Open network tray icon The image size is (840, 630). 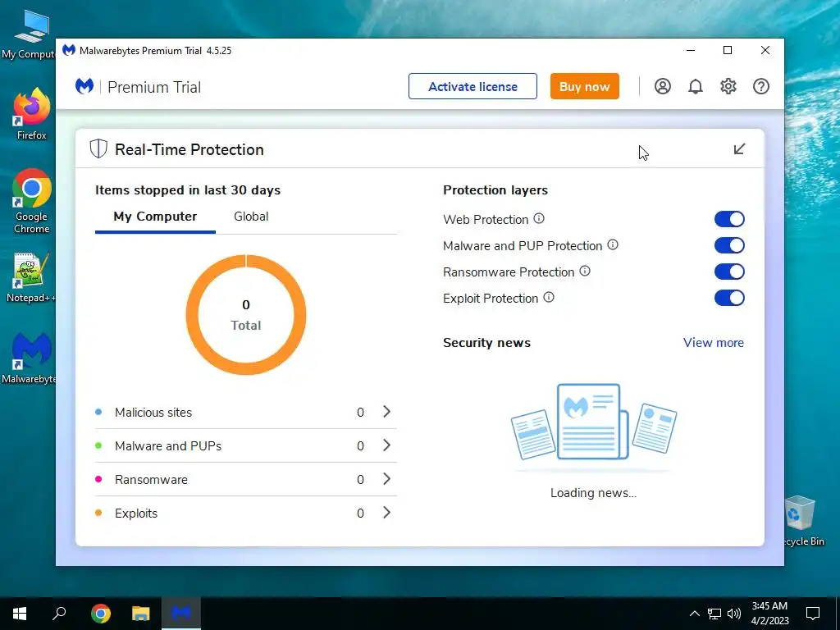click(x=714, y=614)
